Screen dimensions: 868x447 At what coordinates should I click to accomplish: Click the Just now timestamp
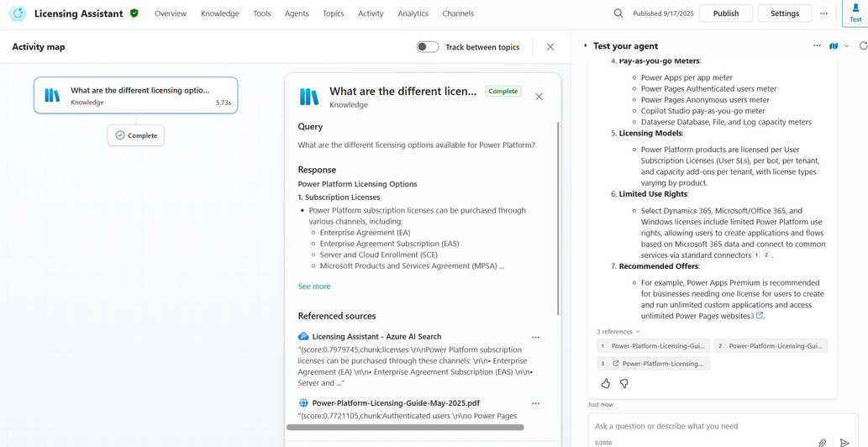coord(601,404)
